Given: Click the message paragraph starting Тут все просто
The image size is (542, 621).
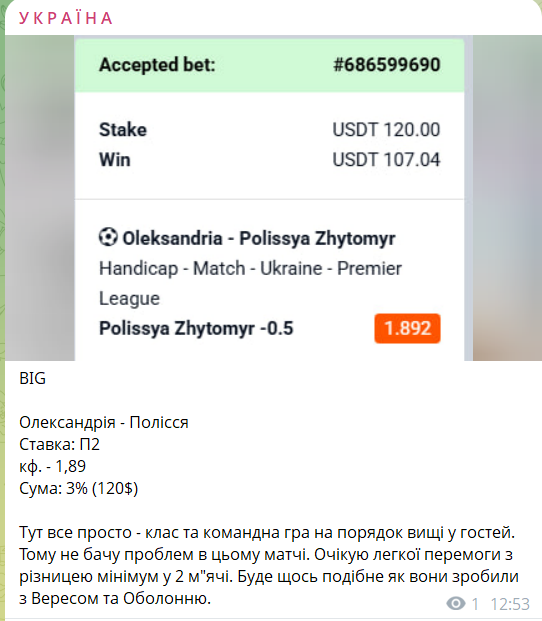Looking at the screenshot, I should click(x=269, y=565).
